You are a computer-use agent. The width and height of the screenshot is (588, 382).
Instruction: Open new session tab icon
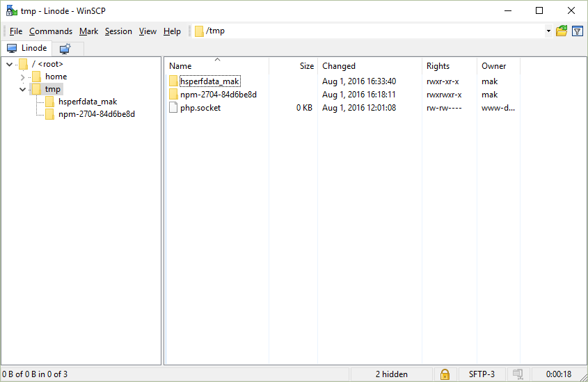[65, 49]
